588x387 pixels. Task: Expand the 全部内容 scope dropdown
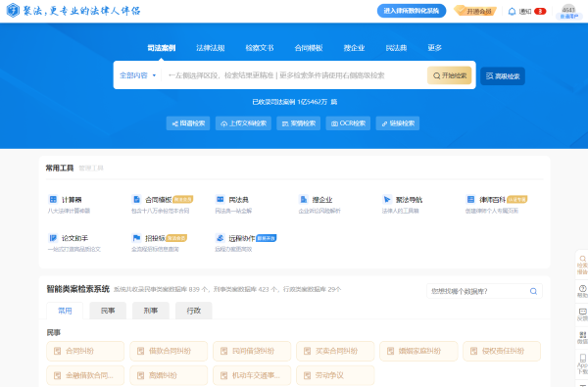[x=137, y=75]
